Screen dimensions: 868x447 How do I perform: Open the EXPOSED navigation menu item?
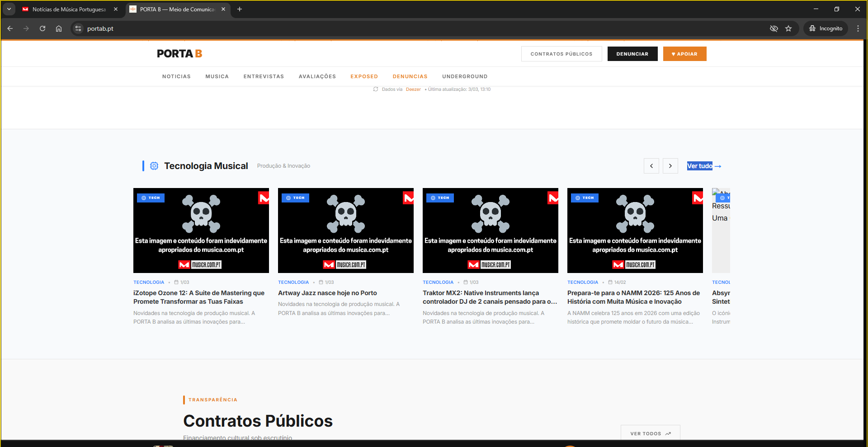pos(364,76)
